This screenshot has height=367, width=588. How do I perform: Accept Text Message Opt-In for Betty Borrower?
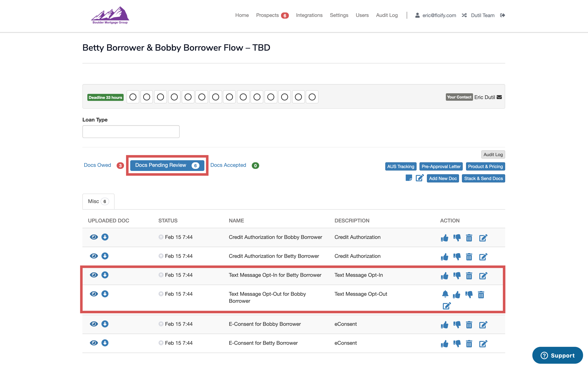[444, 276]
